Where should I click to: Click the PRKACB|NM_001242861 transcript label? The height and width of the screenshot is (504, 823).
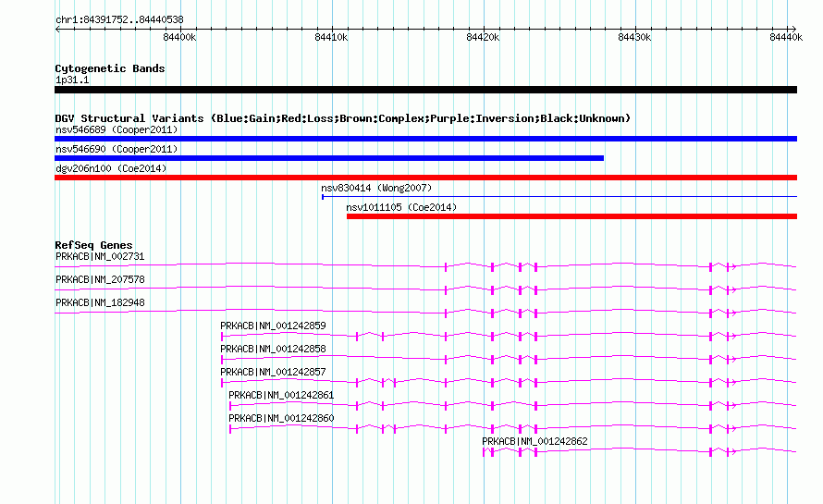point(281,395)
